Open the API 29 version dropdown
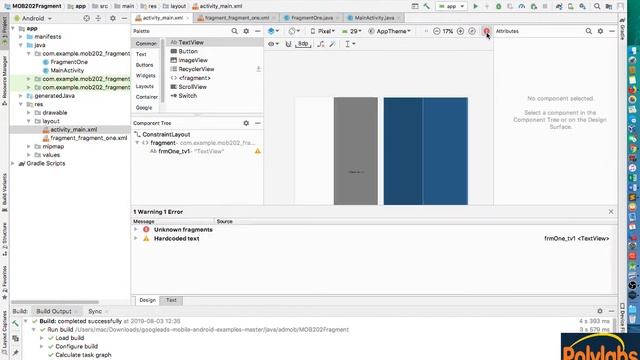Screen dimensions: 640x360 351,31
